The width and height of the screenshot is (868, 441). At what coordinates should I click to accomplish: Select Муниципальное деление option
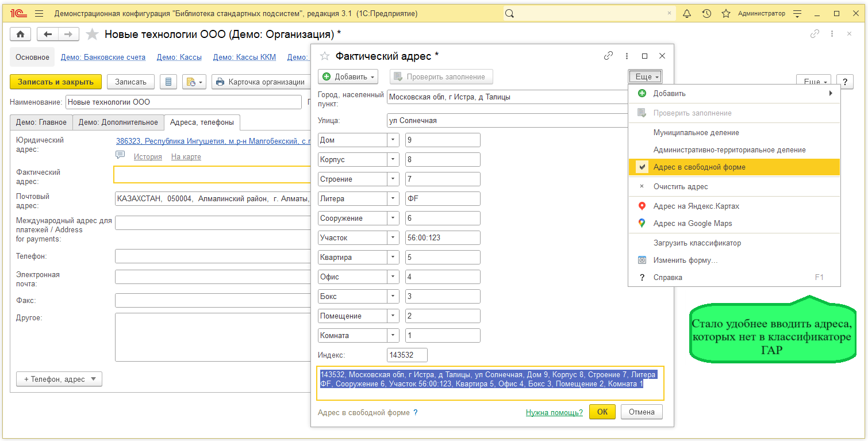(696, 132)
